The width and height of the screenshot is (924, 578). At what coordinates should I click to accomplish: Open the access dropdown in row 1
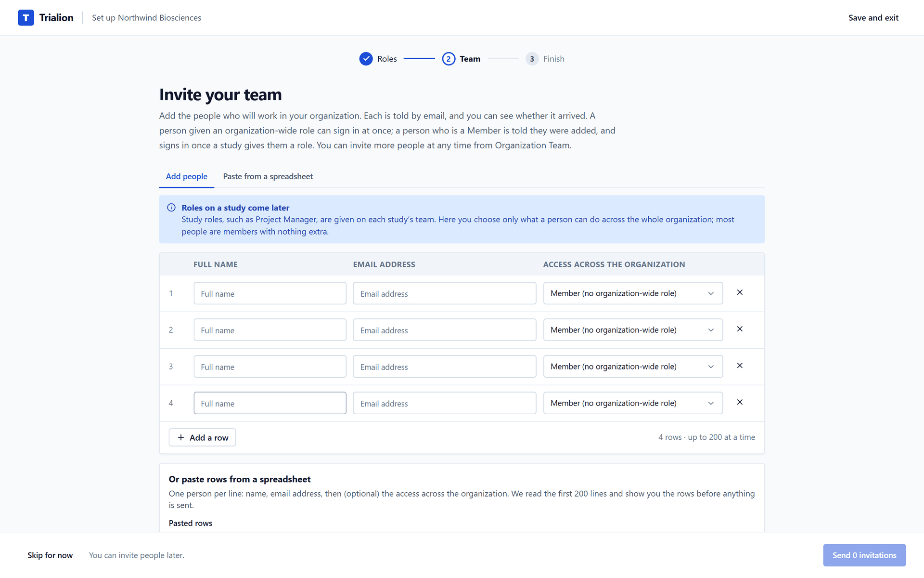(633, 293)
